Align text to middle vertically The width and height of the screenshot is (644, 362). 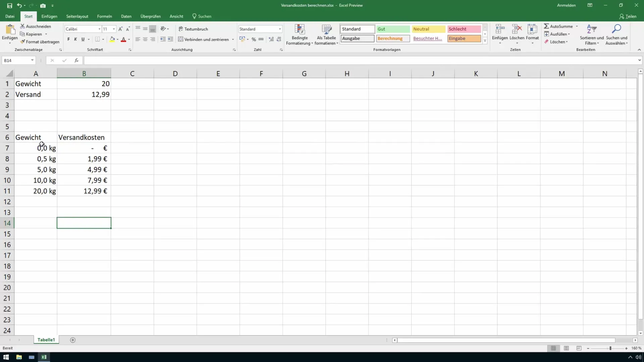click(145, 29)
